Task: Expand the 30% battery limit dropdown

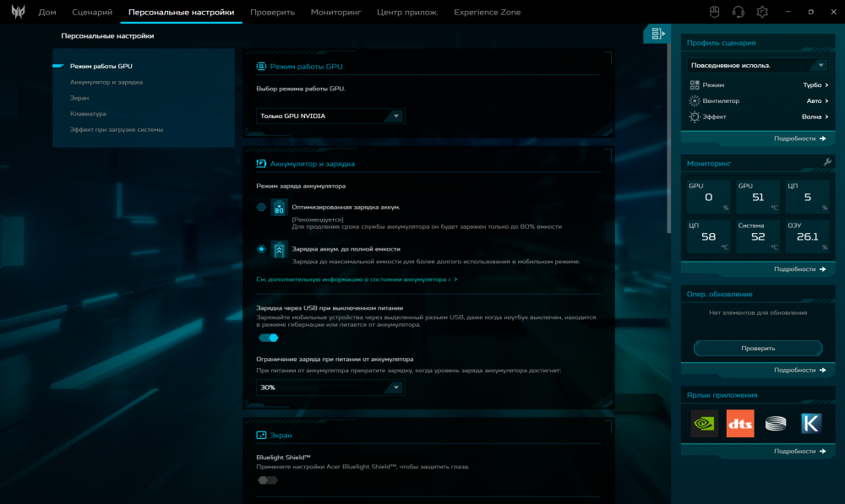Action: point(330,387)
